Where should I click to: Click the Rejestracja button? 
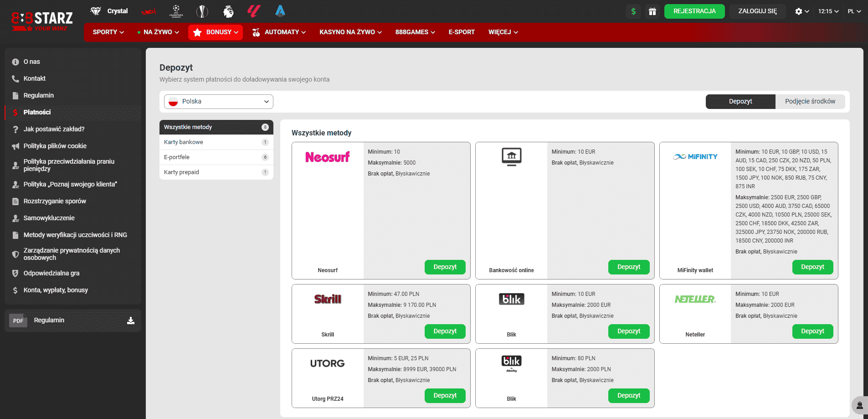(694, 11)
